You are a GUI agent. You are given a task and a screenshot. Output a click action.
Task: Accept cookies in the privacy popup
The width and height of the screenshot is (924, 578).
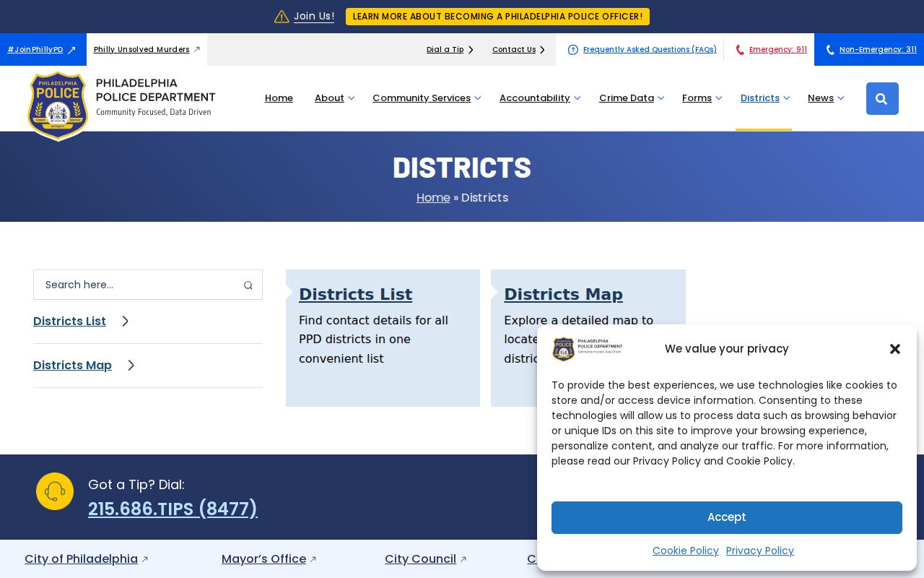tap(727, 517)
